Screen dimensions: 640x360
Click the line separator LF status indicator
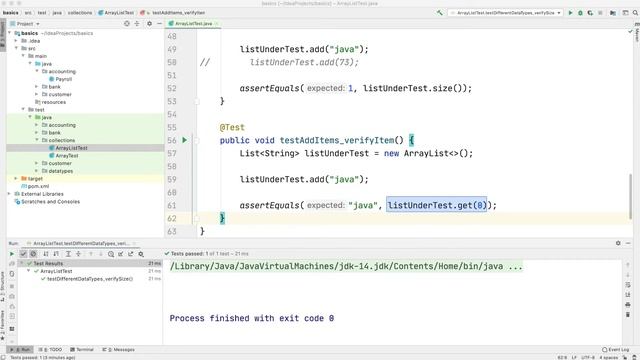coord(574,358)
